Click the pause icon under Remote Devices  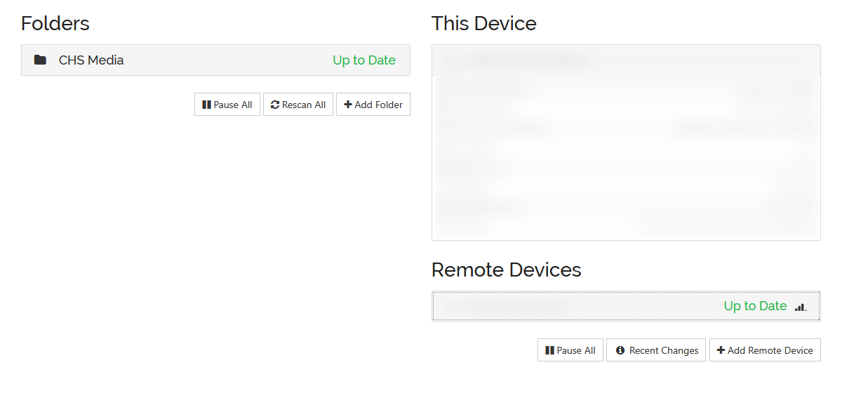tap(549, 350)
